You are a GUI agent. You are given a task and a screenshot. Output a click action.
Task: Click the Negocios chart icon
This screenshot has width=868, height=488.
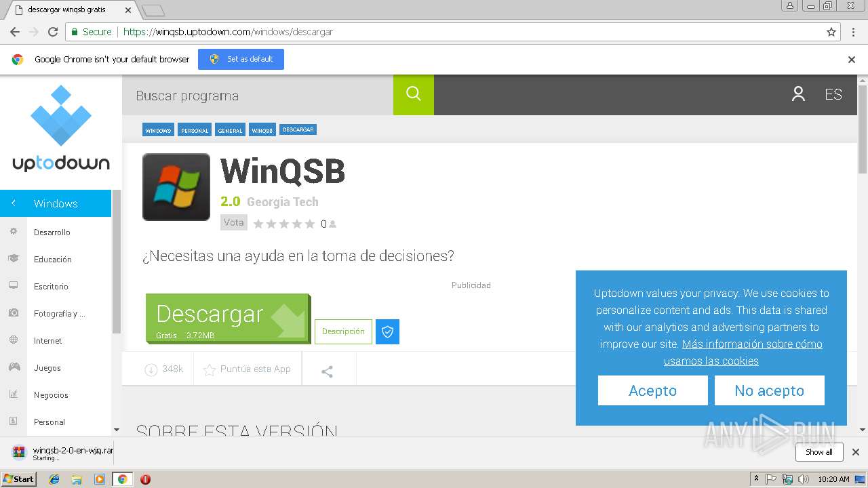pos(13,394)
